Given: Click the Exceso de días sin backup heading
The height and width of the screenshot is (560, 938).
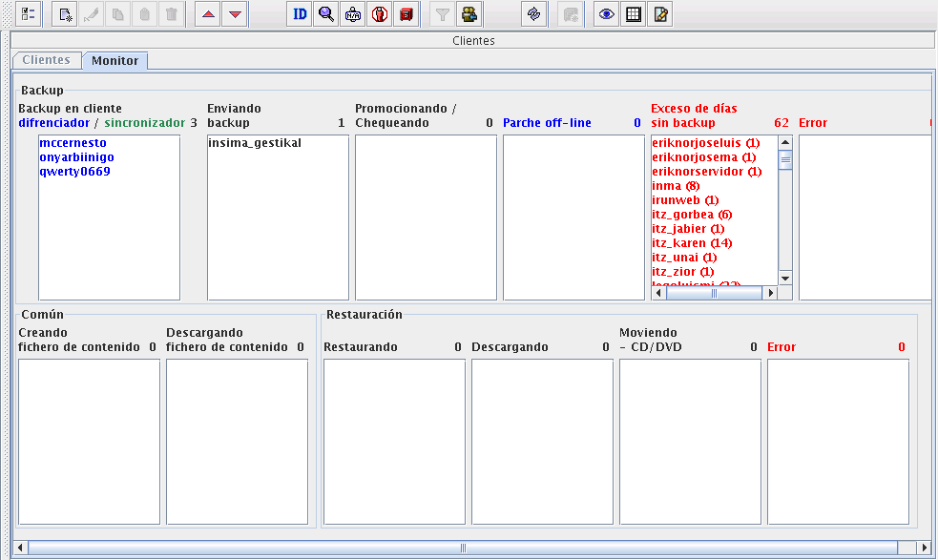Looking at the screenshot, I should tap(694, 115).
